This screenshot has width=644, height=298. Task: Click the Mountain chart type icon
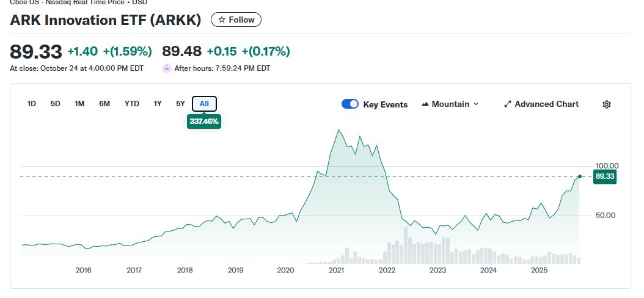425,104
